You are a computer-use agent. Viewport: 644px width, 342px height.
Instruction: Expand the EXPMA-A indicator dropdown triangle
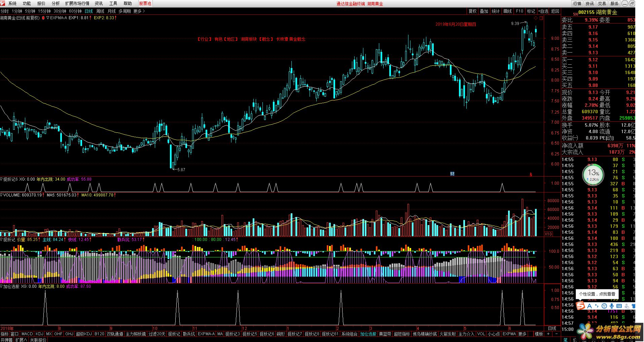point(48,18)
